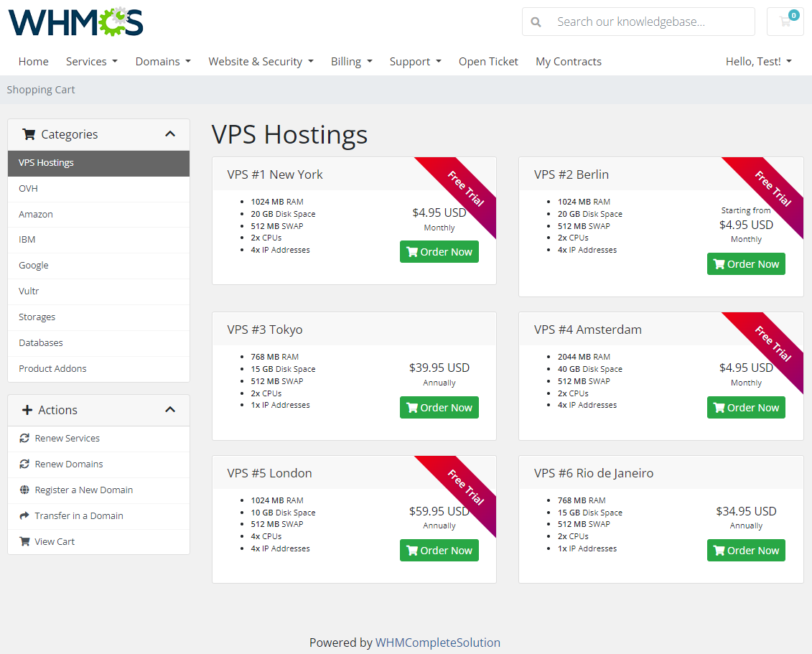Select the Vultr category in the sidebar
The height and width of the screenshot is (654, 812).
point(29,291)
